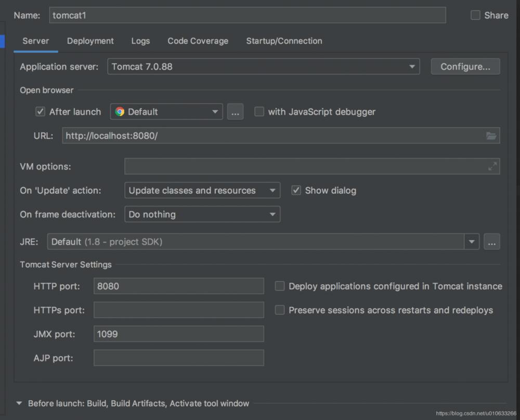Open the On 'Update' action dropdown
This screenshot has height=420, width=520.
point(272,190)
